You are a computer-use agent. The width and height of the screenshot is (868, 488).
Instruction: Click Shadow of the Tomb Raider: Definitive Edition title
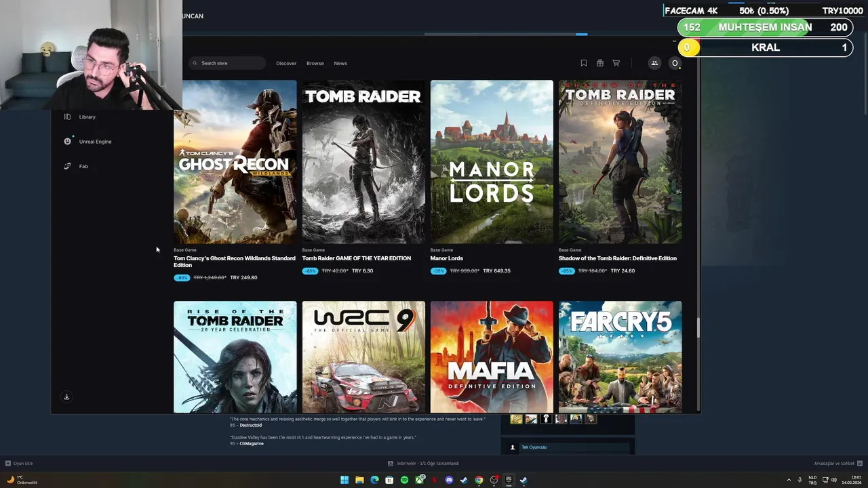[618, 258]
